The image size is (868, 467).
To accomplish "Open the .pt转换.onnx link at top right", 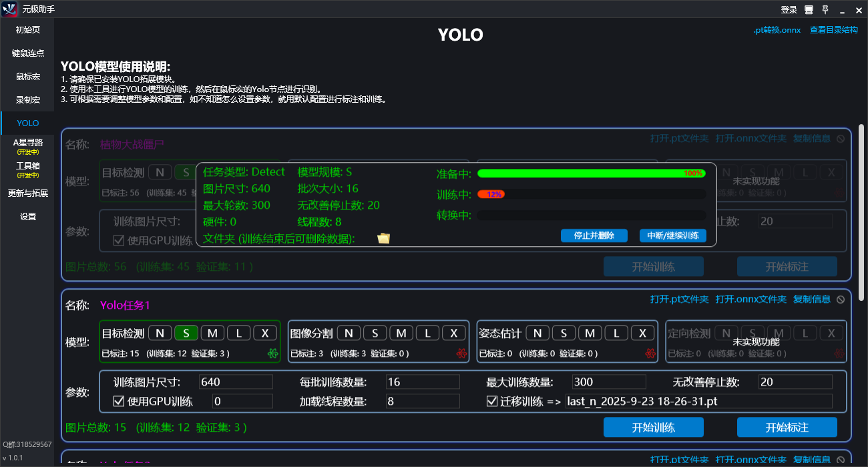I will 777,29.
